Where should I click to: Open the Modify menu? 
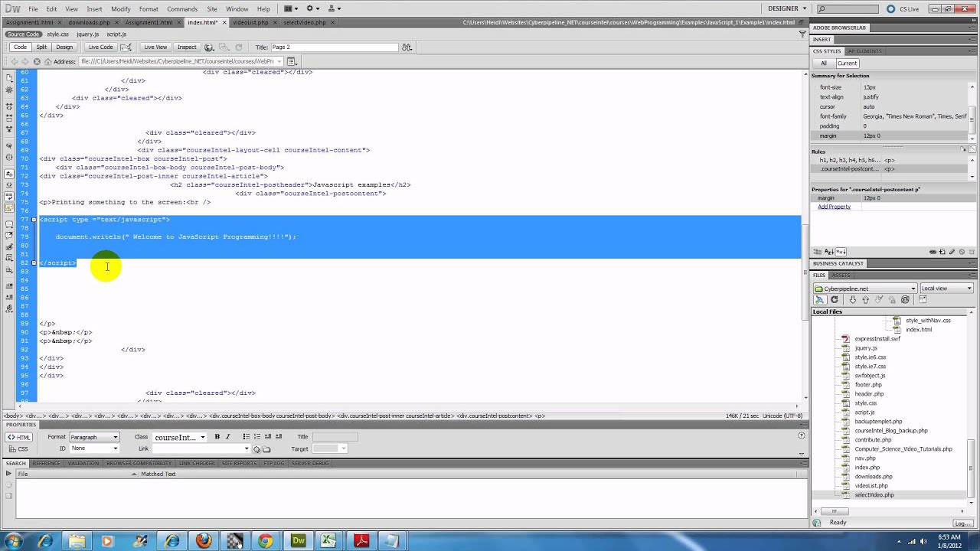(x=120, y=8)
